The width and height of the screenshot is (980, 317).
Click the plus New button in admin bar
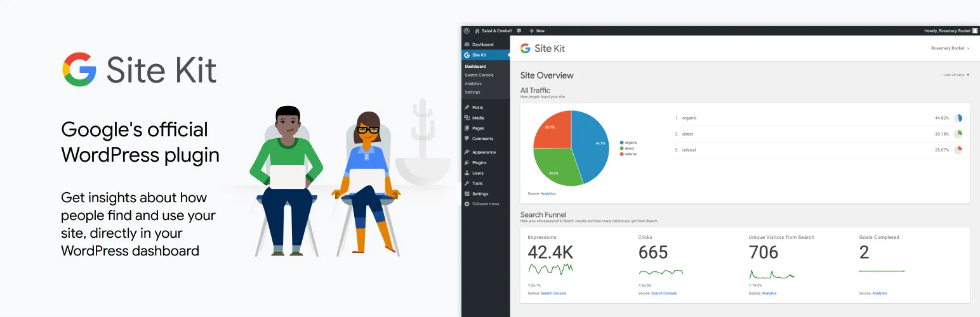click(x=536, y=30)
